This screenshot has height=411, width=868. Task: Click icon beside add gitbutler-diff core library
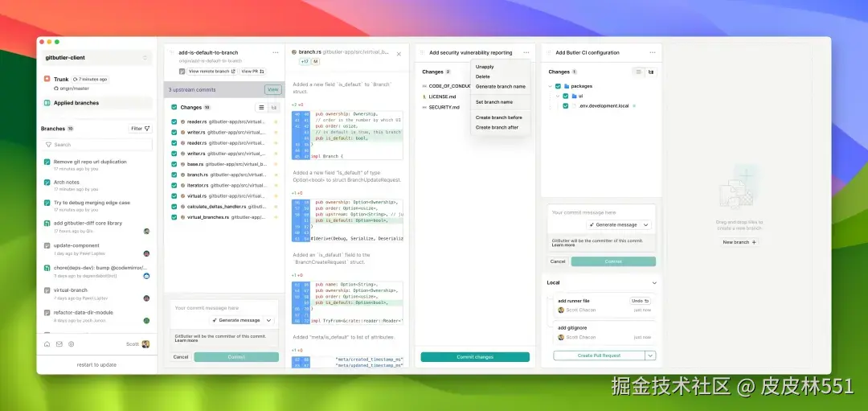(x=47, y=224)
